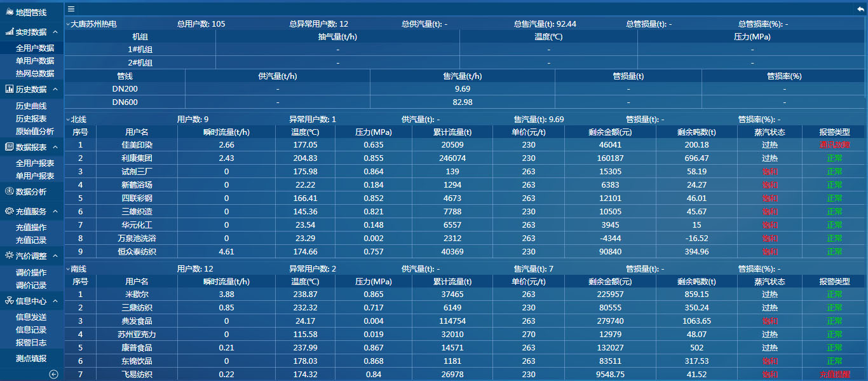This screenshot has width=868, height=381.
Task: Select 历史曲线 menu item
Action: 31,106
